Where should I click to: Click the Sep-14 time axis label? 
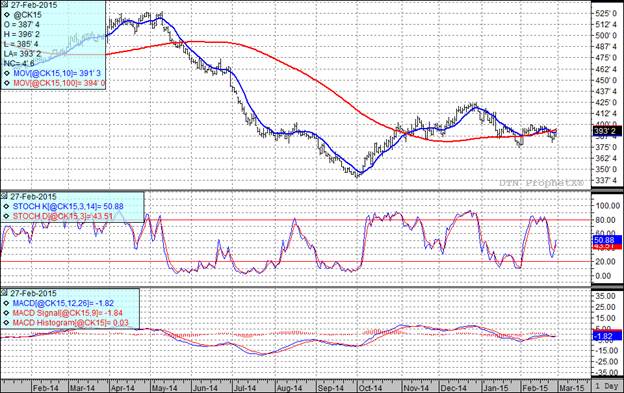pyautogui.click(x=331, y=387)
